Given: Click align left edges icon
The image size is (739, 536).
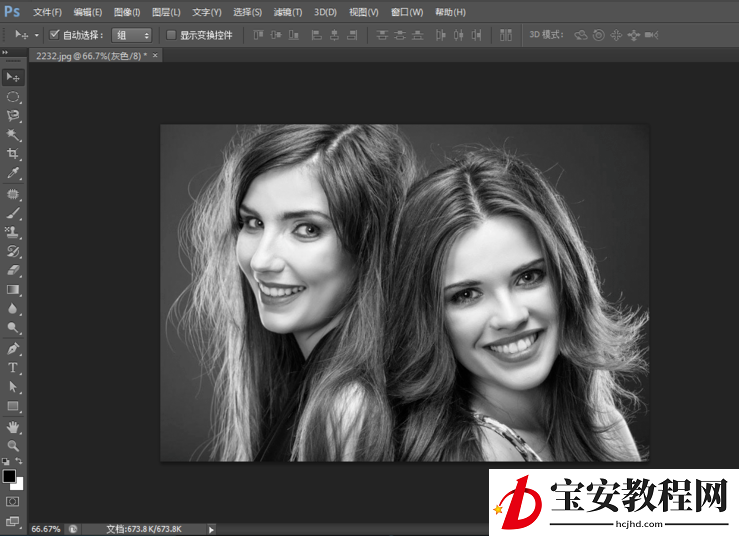Looking at the screenshot, I should (x=317, y=35).
